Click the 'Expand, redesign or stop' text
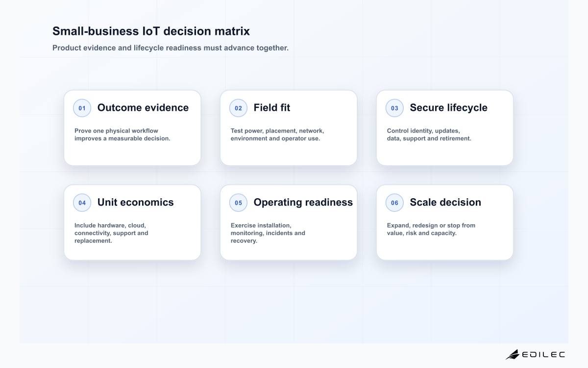The height and width of the screenshot is (368, 588). (431, 229)
